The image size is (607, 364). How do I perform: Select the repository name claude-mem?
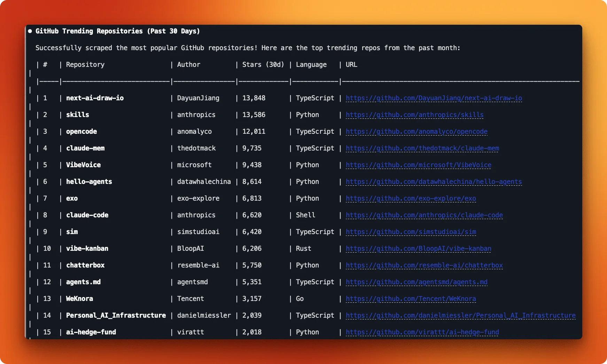tap(85, 148)
